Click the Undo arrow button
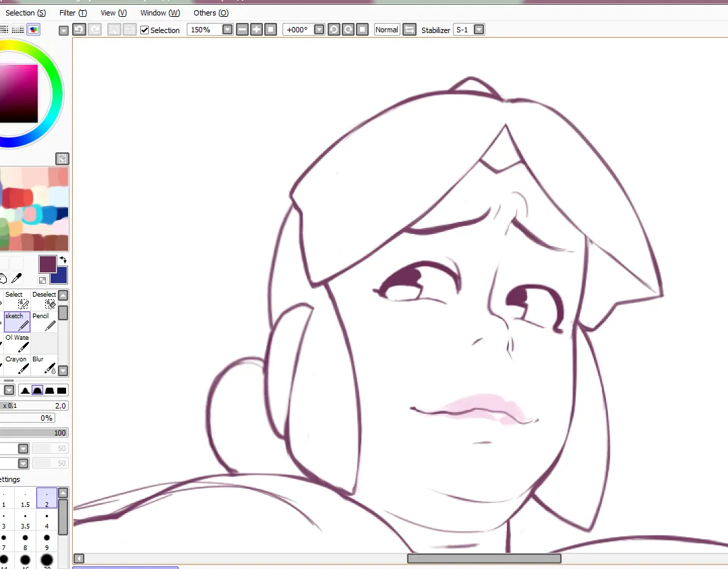 79,30
